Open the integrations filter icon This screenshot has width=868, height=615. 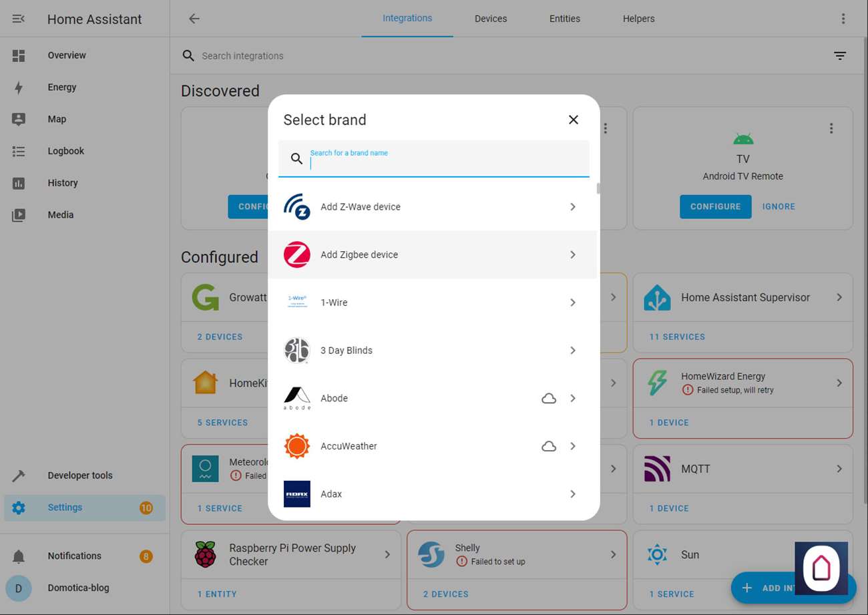[x=840, y=56]
